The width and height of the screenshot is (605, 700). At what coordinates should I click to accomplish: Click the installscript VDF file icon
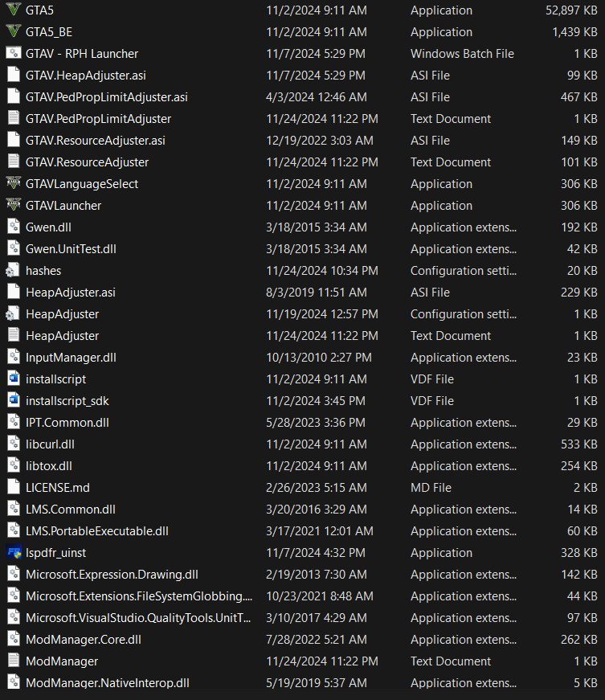coord(14,379)
